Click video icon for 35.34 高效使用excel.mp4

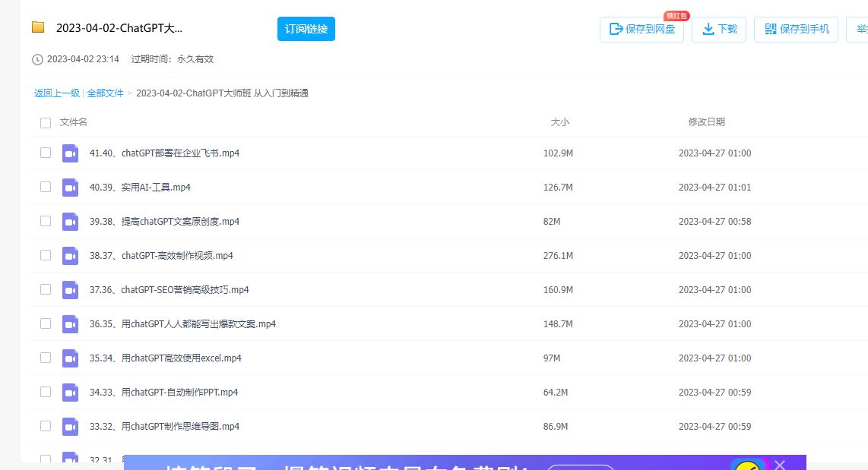(x=70, y=358)
